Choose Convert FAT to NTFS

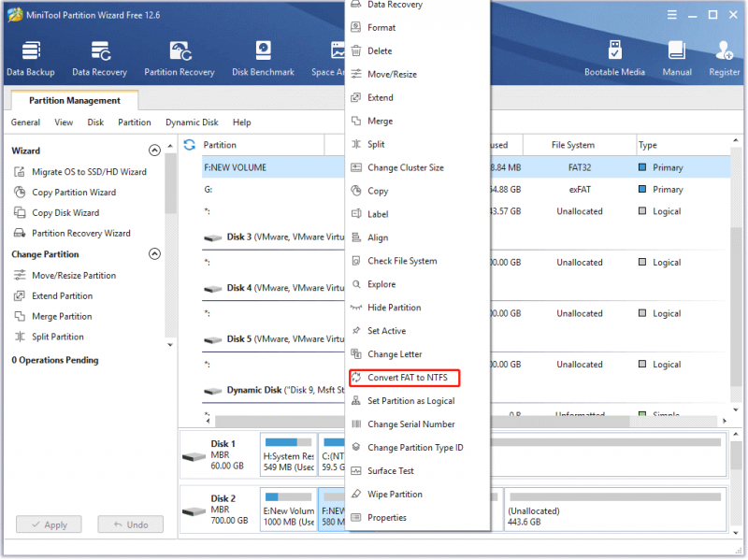[405, 378]
